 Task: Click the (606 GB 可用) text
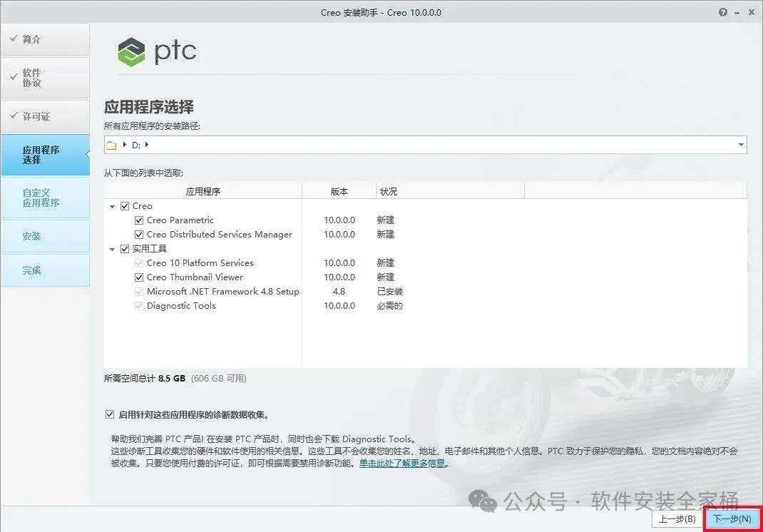[218, 378]
